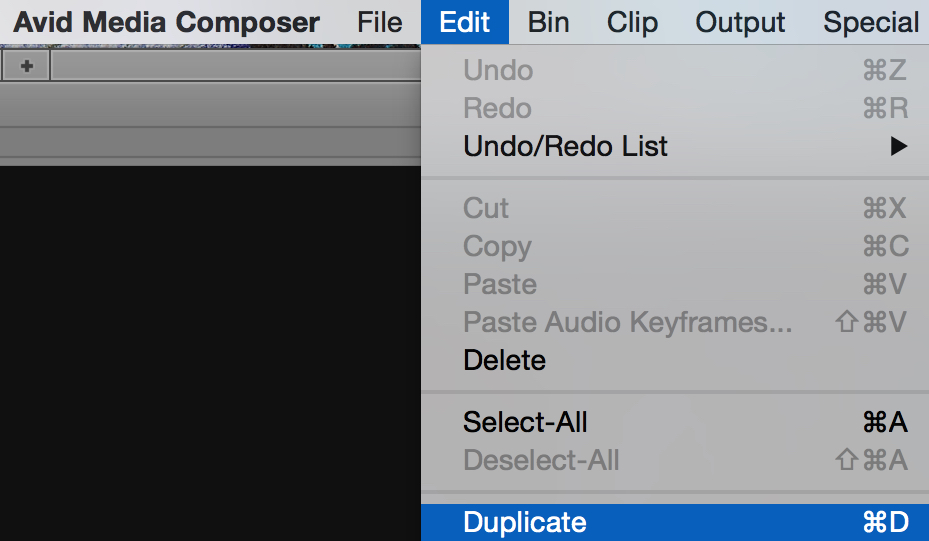Screen dimensions: 929x541
Task: Select the Select-All menu entry
Action: (675, 422)
